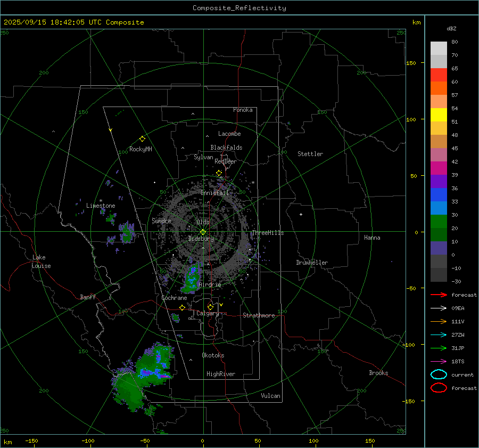Image resolution: width=479 pixels, height=448 pixels.
Task: Click the red forecast ellipse icon
Action: click(x=439, y=388)
